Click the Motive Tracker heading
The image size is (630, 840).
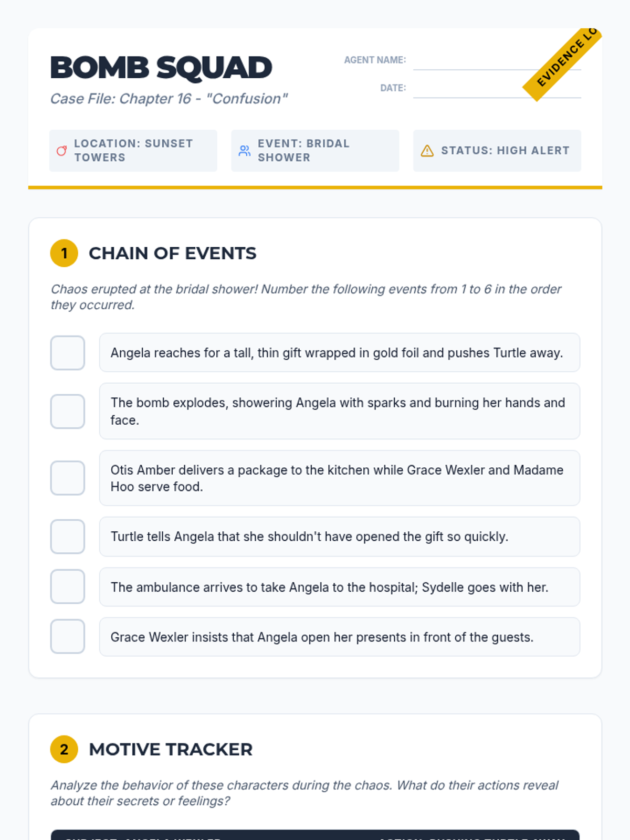click(x=171, y=749)
